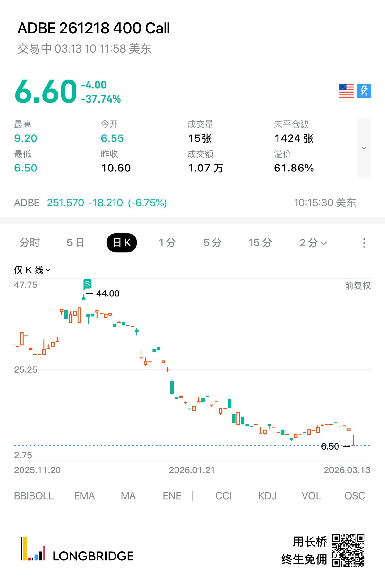Switch to the 分时 chart tab
The height and width of the screenshot is (588, 385).
pyautogui.click(x=30, y=243)
